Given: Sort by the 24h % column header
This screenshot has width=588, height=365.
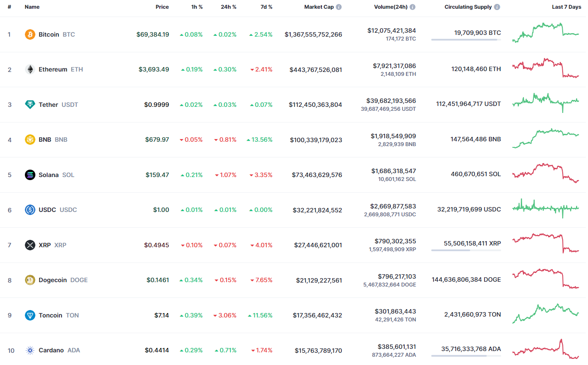Looking at the screenshot, I should 228,7.
